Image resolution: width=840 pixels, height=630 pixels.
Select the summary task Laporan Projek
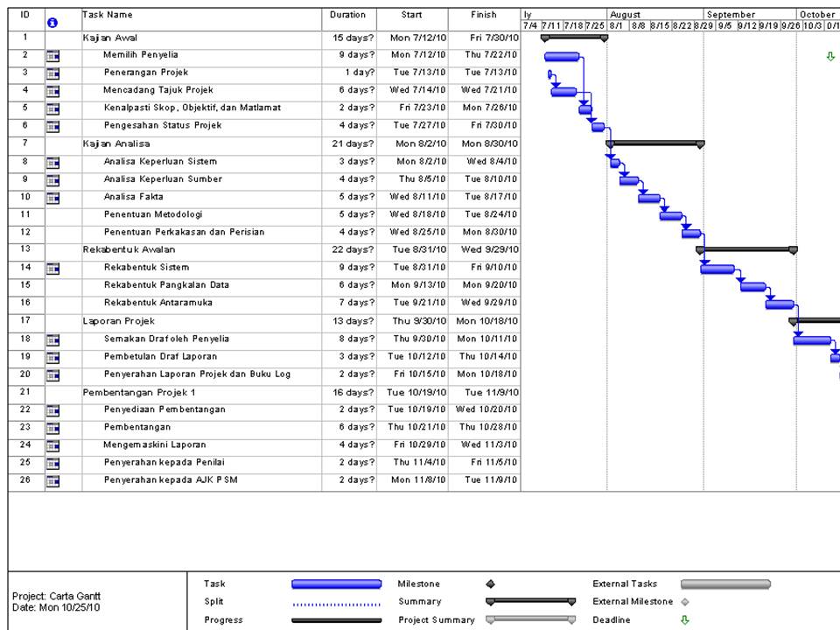(x=118, y=321)
